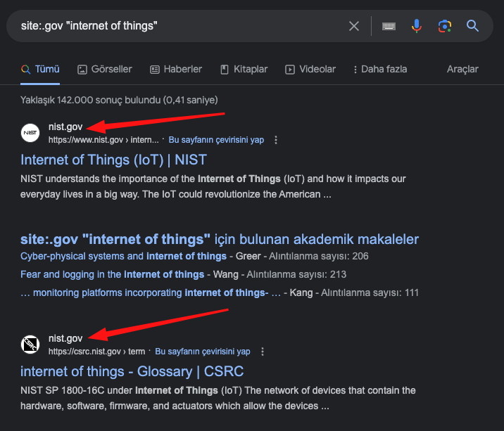Switch to Kitaplar tab

click(244, 69)
